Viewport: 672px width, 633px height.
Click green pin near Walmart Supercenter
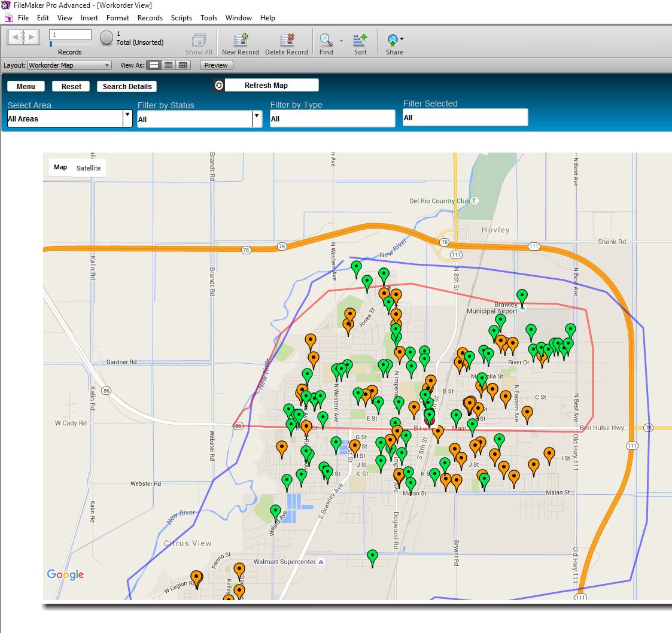372,558
